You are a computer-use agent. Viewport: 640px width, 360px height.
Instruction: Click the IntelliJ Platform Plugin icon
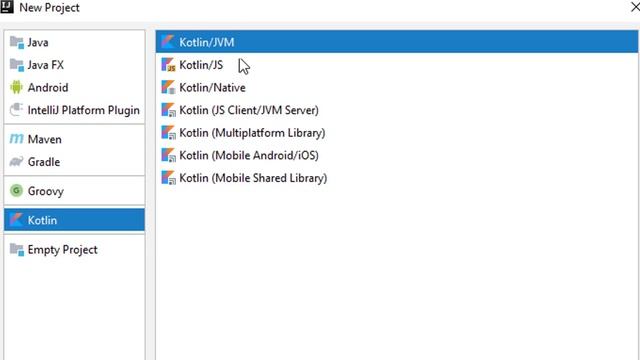point(16,110)
